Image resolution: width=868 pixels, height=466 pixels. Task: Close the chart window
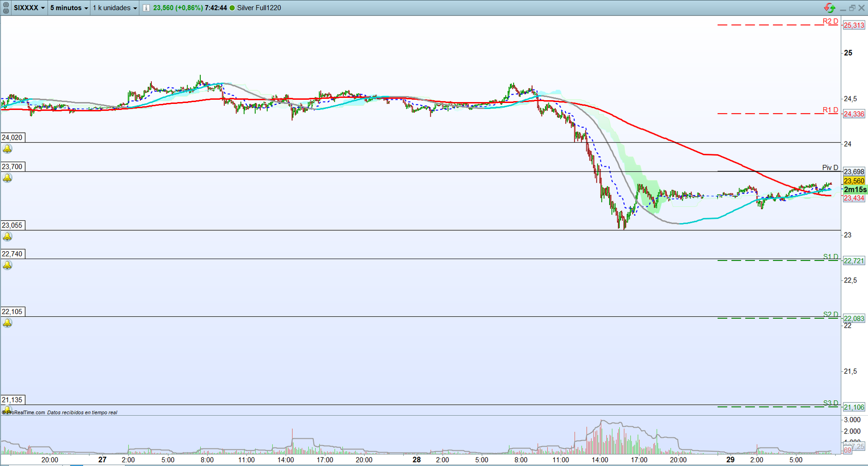[861, 8]
